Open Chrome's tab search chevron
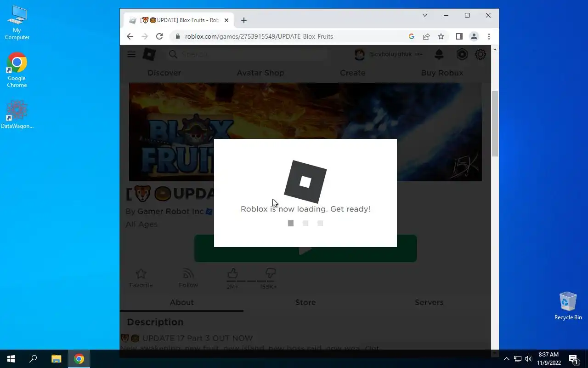Screen dimensions: 588x368 (x=425, y=15)
